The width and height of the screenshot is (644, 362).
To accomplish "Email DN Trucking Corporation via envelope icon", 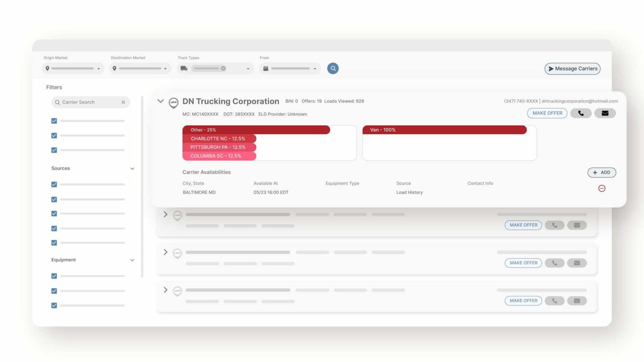I will pyautogui.click(x=605, y=113).
